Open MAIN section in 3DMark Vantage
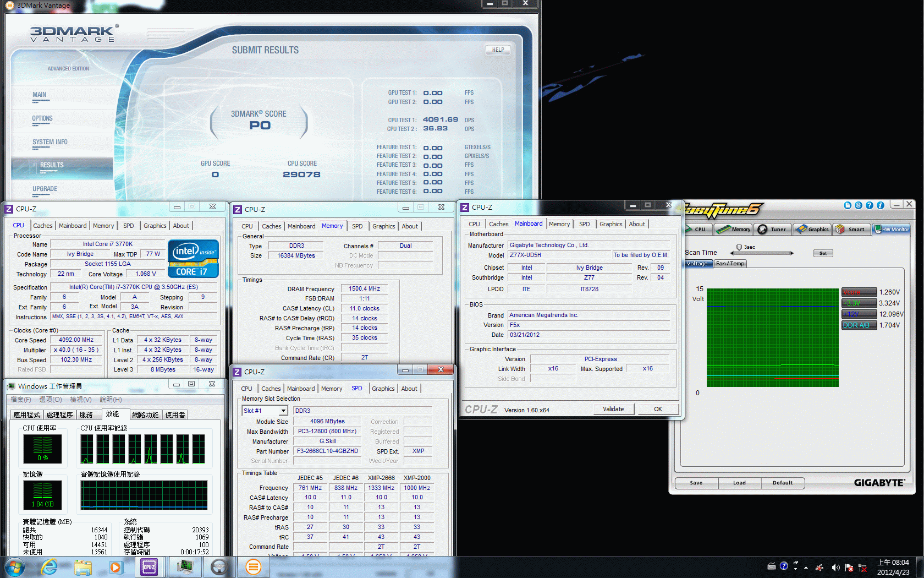The width and height of the screenshot is (924, 578). coord(40,95)
